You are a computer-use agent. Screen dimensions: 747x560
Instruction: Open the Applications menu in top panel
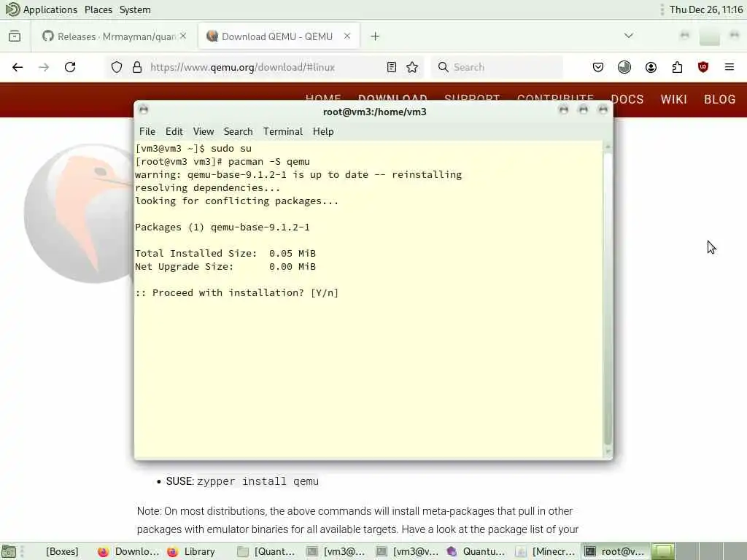coord(41,9)
